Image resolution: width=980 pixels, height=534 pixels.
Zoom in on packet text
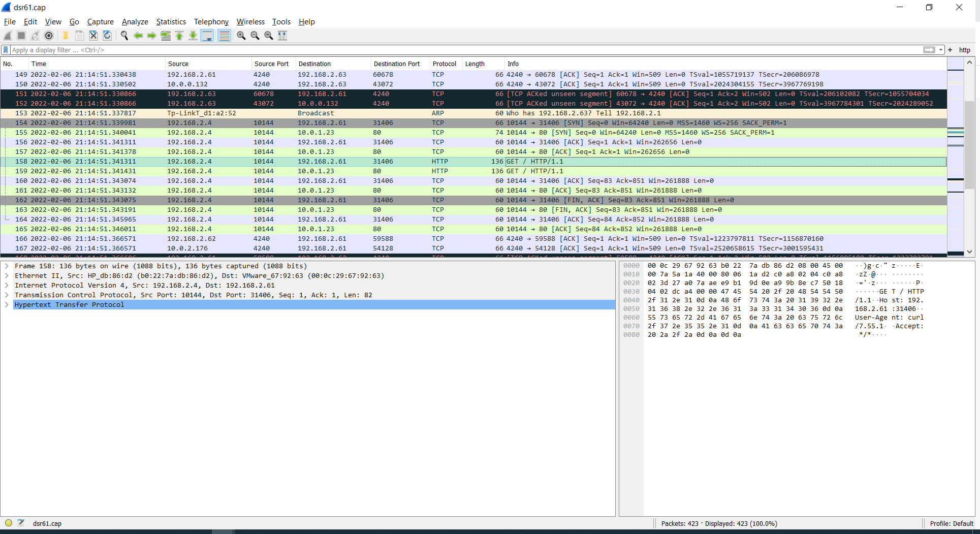[241, 36]
